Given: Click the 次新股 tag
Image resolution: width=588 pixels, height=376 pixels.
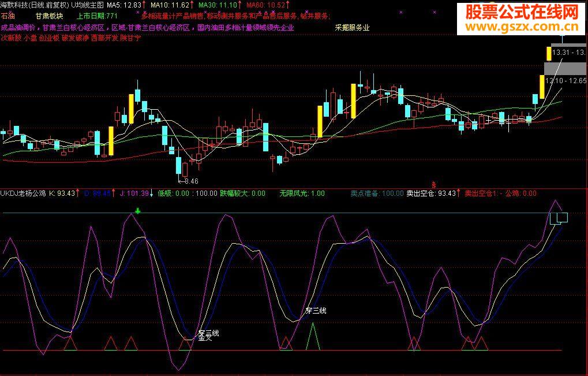Looking at the screenshot, I should coord(11,38).
